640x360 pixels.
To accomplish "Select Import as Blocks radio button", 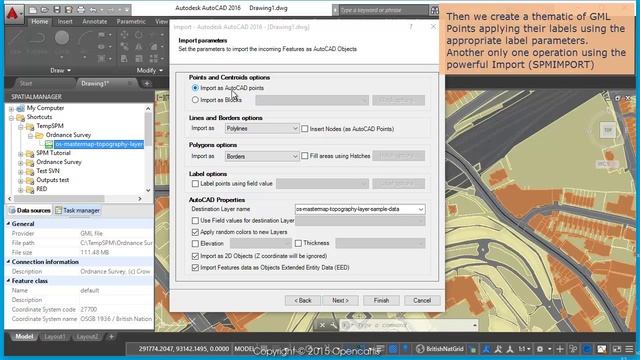I will pos(195,100).
